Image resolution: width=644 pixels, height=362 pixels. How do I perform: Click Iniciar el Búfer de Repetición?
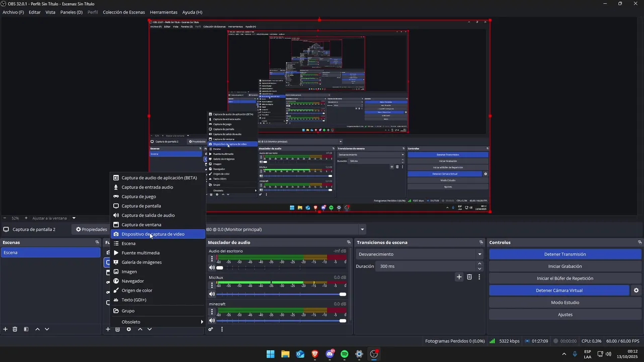565,279
